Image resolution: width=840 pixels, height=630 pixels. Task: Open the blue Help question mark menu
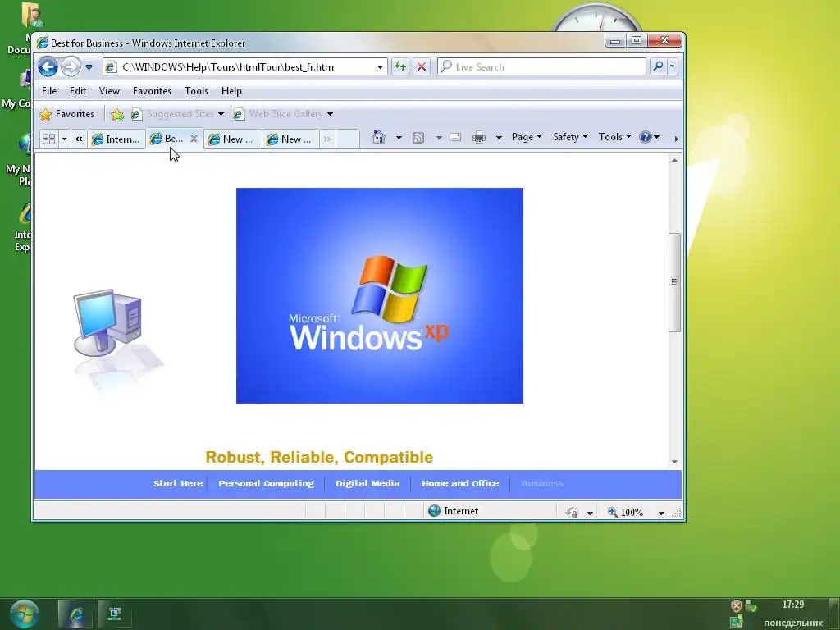(650, 137)
